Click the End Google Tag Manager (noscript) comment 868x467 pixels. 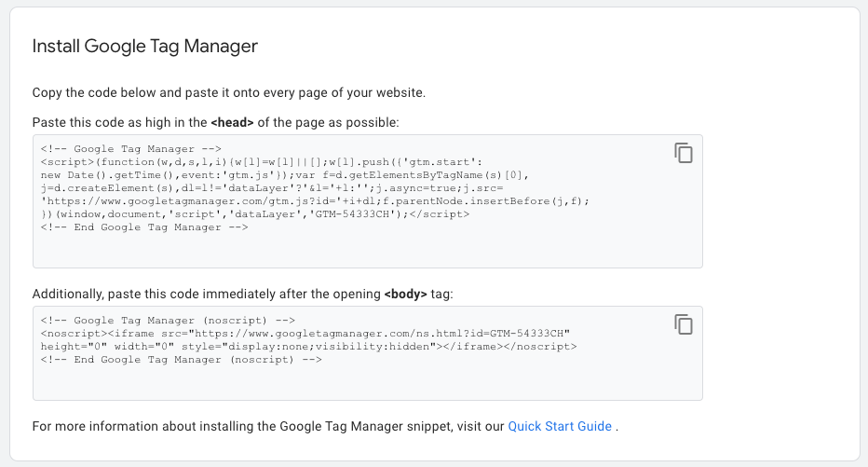point(181,360)
